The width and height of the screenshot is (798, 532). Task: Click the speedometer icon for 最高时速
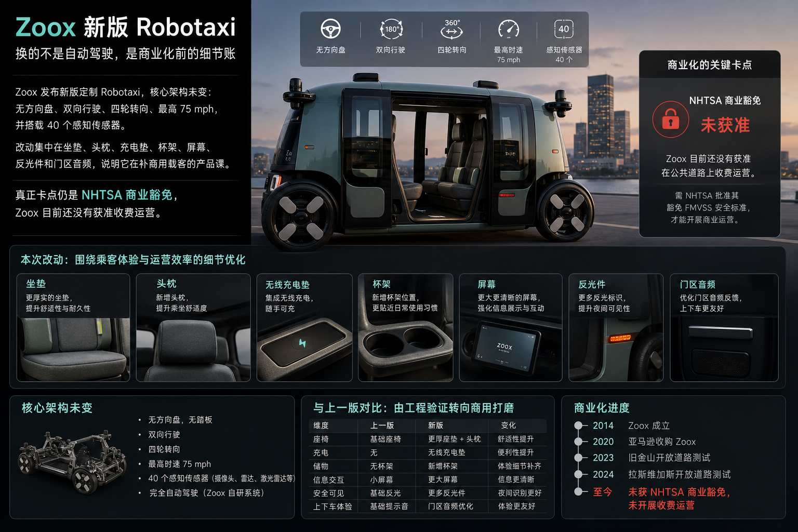[x=509, y=29]
